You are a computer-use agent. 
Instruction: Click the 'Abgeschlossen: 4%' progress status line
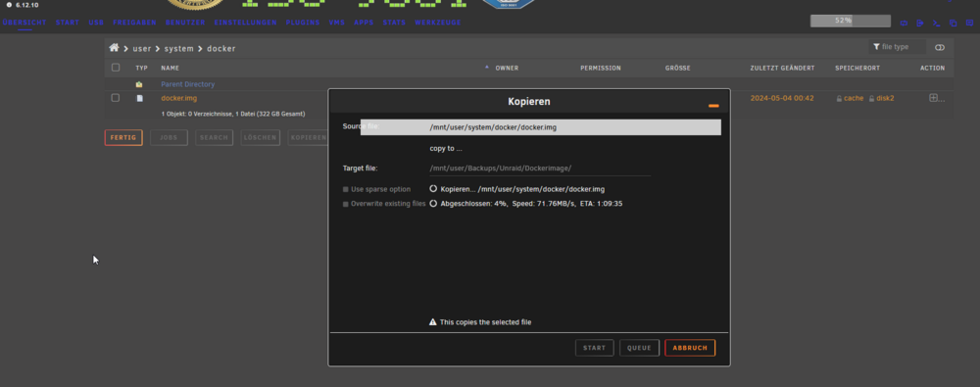[x=531, y=204]
